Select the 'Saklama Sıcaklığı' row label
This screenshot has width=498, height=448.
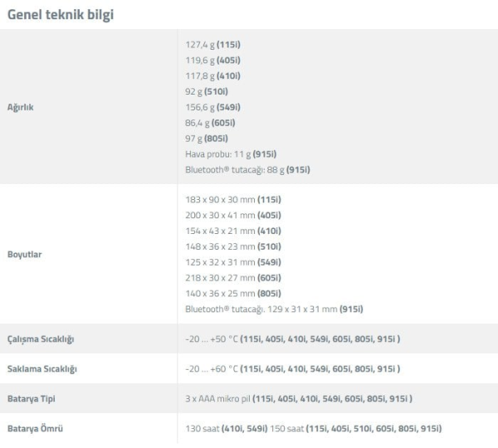(42, 368)
